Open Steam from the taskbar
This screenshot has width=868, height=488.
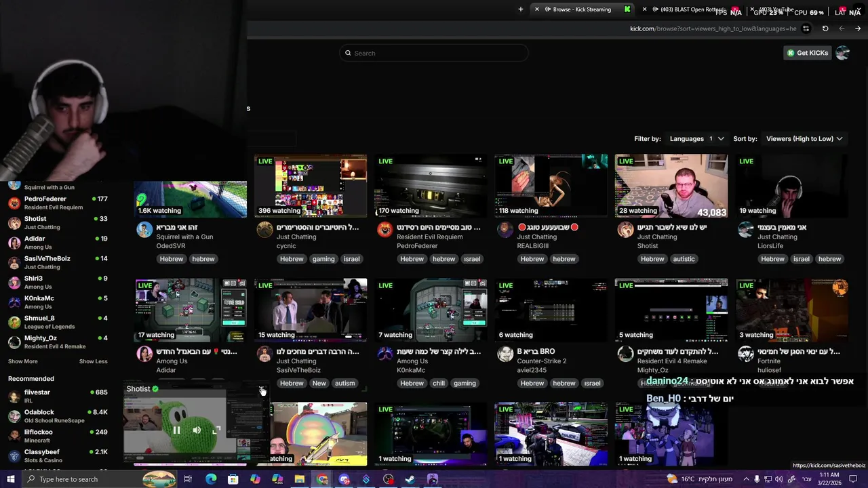point(410,479)
